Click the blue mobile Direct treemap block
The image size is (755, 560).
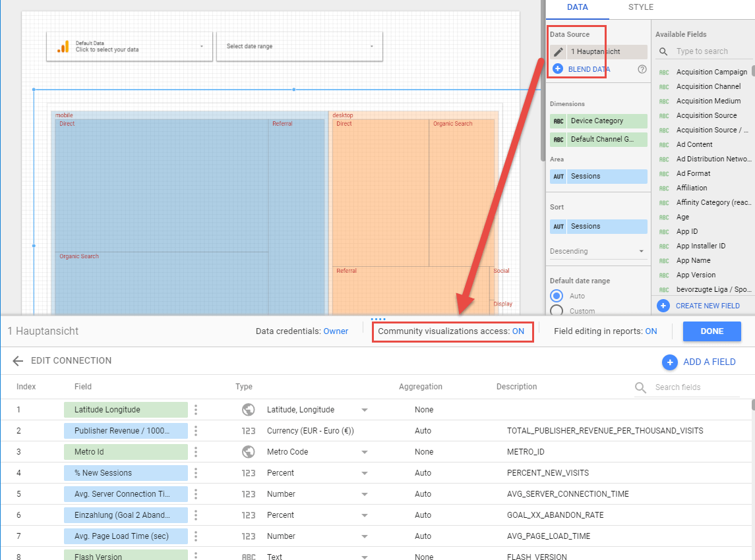point(162,185)
